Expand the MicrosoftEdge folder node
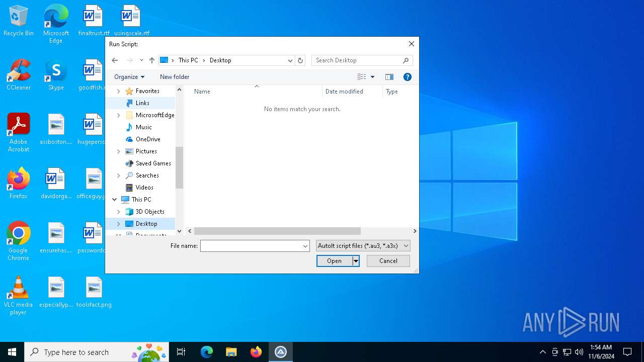Viewport: 644px width, 362px height. pos(119,115)
